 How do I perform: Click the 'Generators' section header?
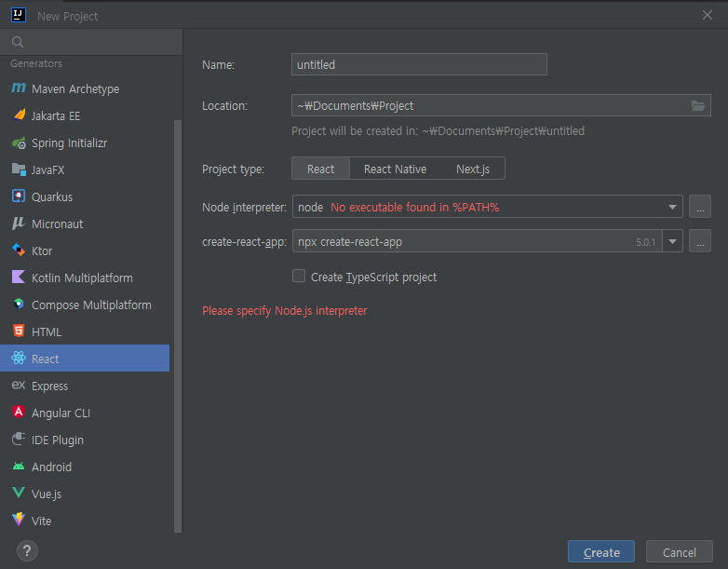pos(36,63)
